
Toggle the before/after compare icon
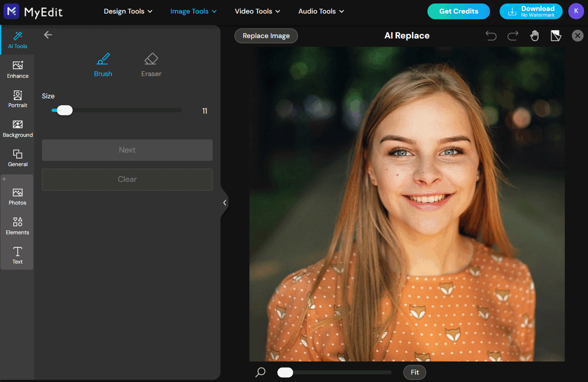tap(556, 36)
